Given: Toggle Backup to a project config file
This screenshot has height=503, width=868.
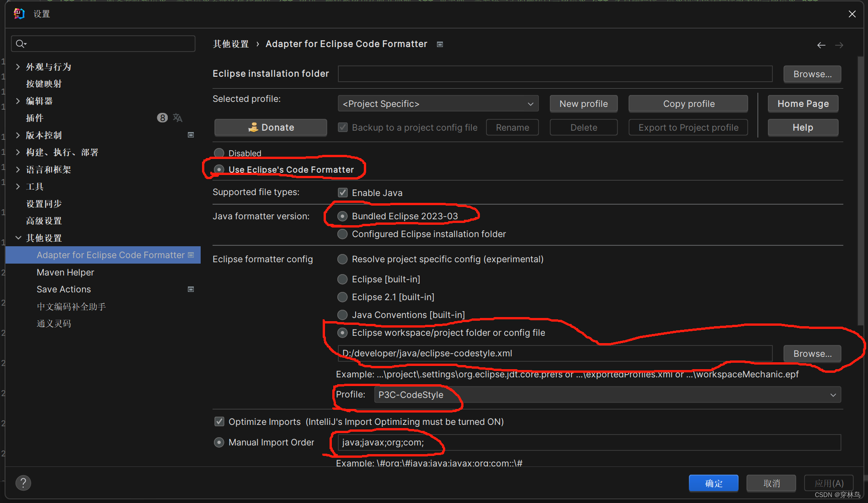Looking at the screenshot, I should [x=343, y=127].
